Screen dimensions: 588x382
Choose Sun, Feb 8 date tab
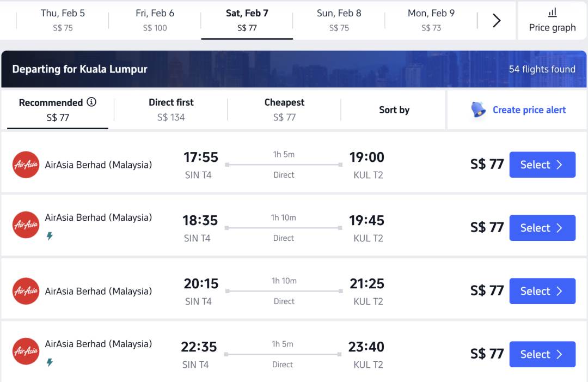(339, 20)
